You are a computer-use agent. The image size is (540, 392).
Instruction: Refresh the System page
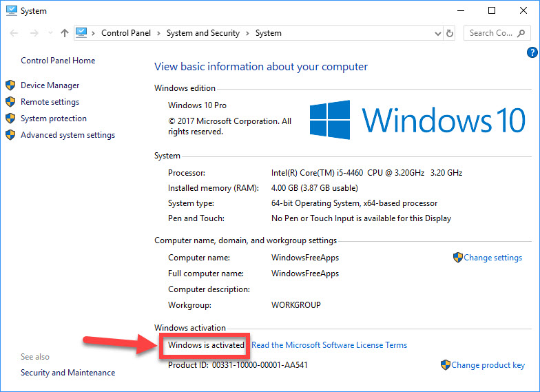(449, 33)
